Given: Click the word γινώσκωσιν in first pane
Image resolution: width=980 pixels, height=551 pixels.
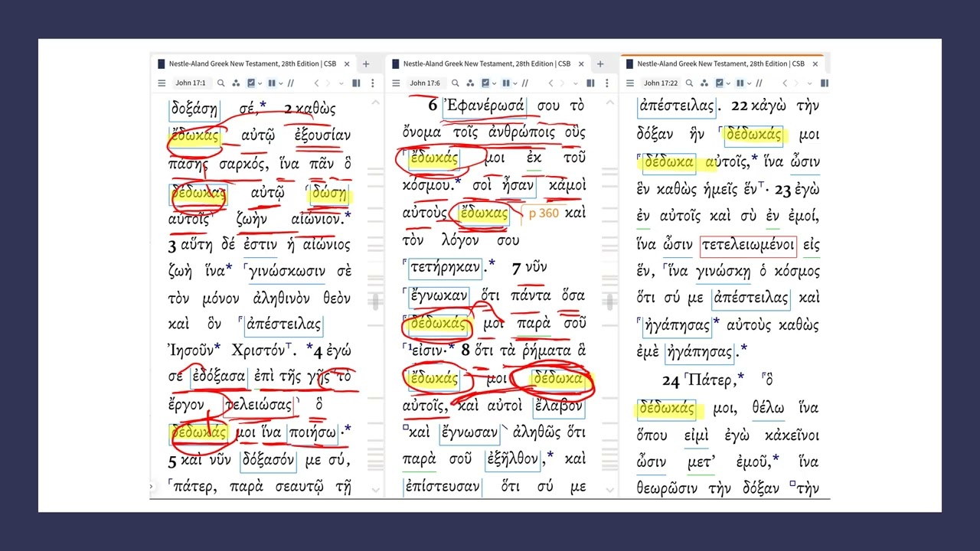Looking at the screenshot, I should (x=288, y=272).
